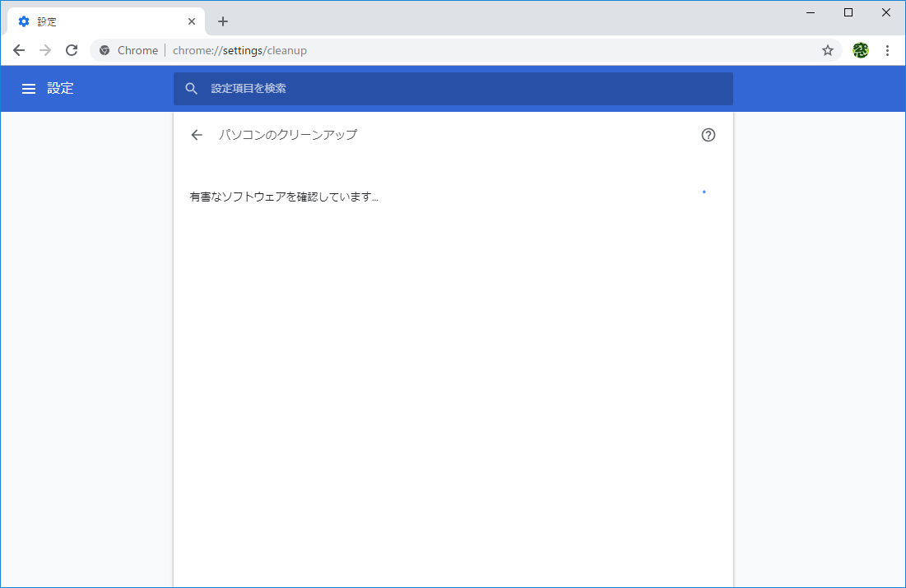Click the blue scanning progress spinner
Screen dimensions: 906x588
[704, 192]
